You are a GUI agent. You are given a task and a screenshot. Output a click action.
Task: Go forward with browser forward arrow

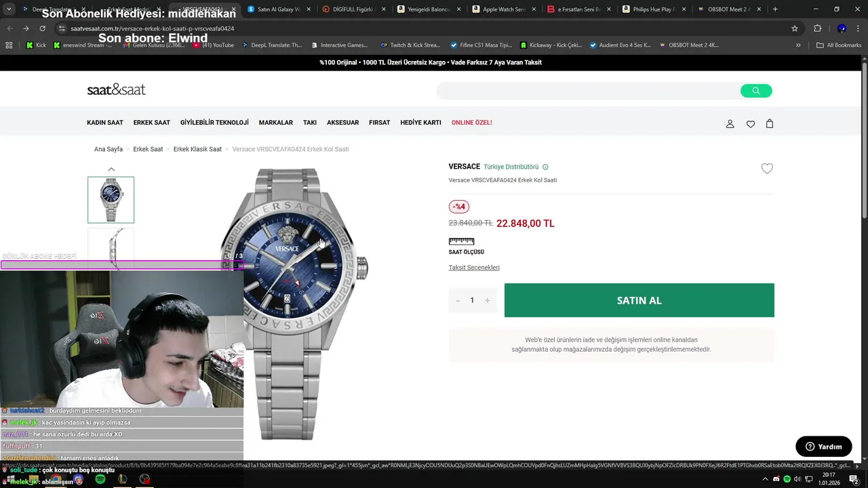pos(26,28)
